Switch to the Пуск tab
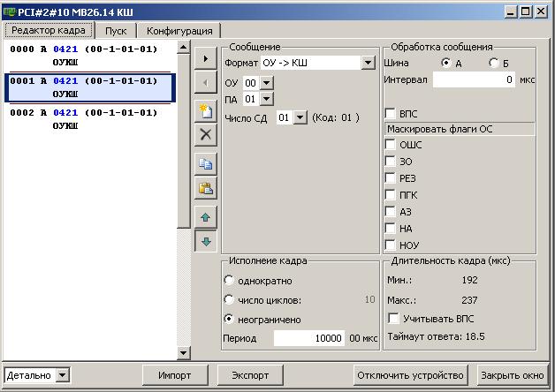The height and width of the screenshot is (392, 555). coord(116,31)
